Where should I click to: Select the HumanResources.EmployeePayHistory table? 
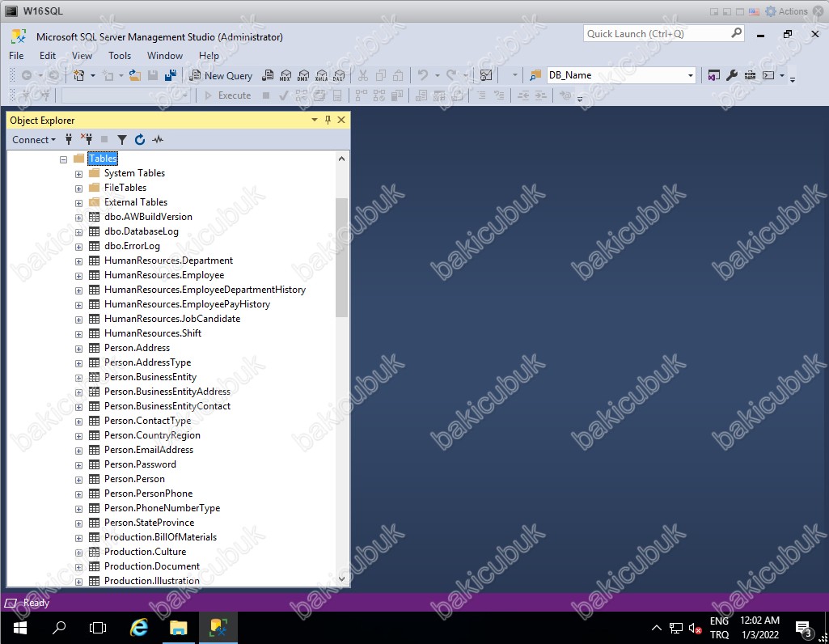(187, 304)
